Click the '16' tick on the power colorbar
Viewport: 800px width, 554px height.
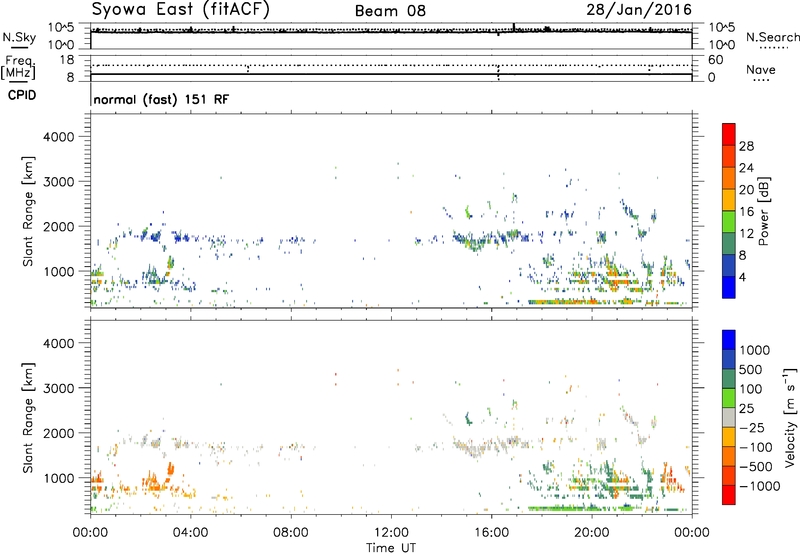pyautogui.click(x=746, y=212)
